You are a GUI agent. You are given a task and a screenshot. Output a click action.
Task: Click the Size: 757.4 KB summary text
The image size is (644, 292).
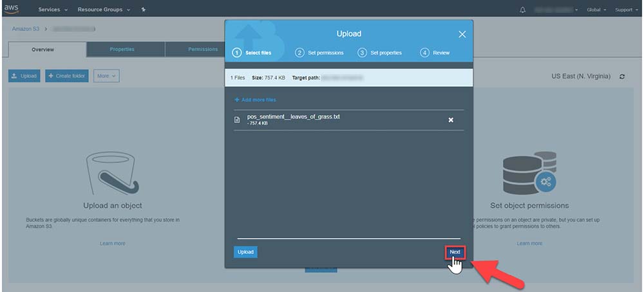268,78
